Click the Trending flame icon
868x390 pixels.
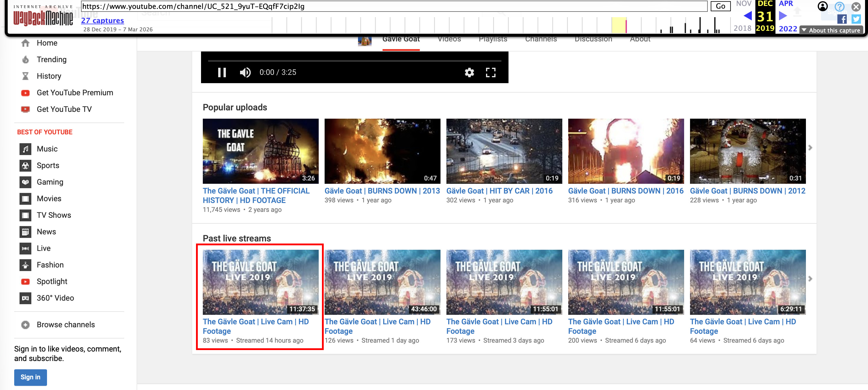pyautogui.click(x=25, y=60)
